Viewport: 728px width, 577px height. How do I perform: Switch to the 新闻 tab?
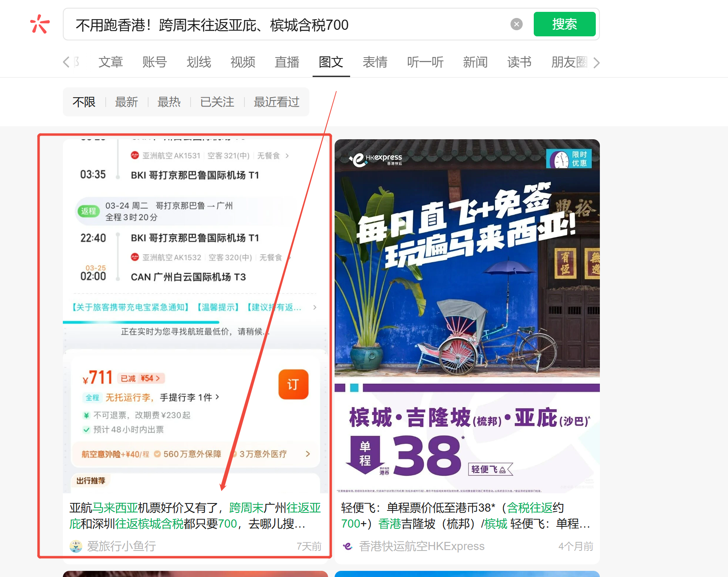coord(475,62)
